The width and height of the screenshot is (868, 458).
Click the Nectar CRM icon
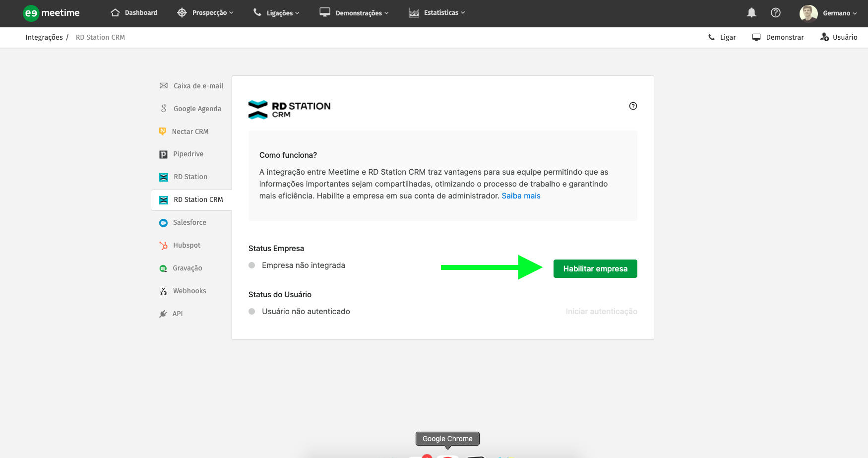click(162, 131)
